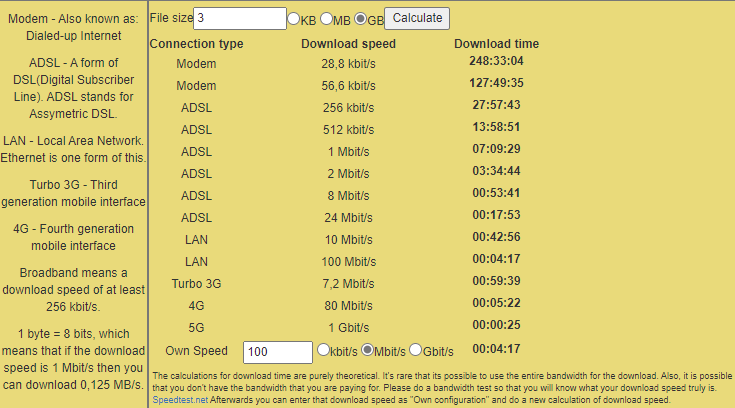Click the 7,2 Mbit/s speed cell
The image size is (735, 408).
(348, 284)
